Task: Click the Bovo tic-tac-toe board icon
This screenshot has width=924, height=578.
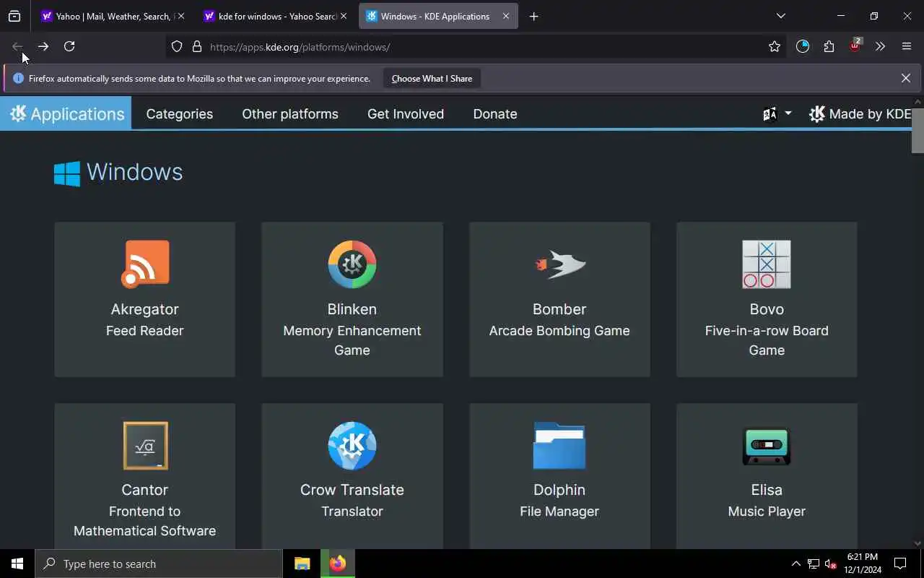Action: point(767,264)
